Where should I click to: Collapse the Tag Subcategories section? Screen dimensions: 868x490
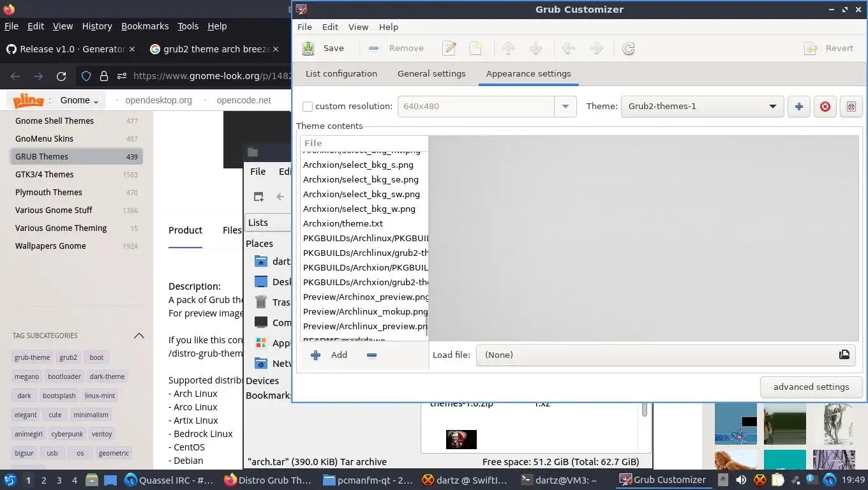138,336
